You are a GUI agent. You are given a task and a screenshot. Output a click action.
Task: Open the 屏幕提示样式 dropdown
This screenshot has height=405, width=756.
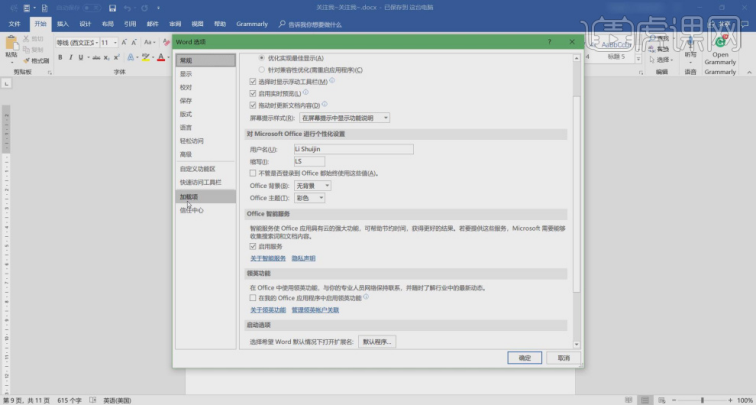(x=344, y=118)
